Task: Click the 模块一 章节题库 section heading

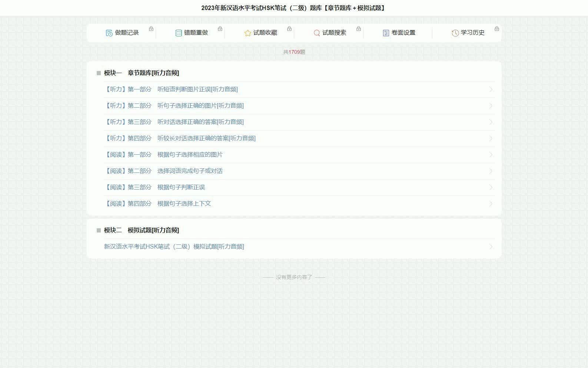Action: 142,73
